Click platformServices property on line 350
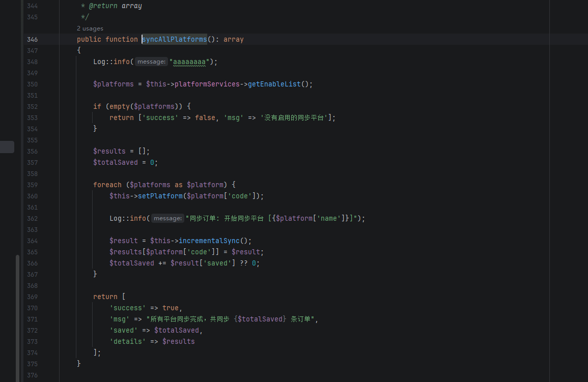The height and width of the screenshot is (382, 588). click(x=207, y=84)
